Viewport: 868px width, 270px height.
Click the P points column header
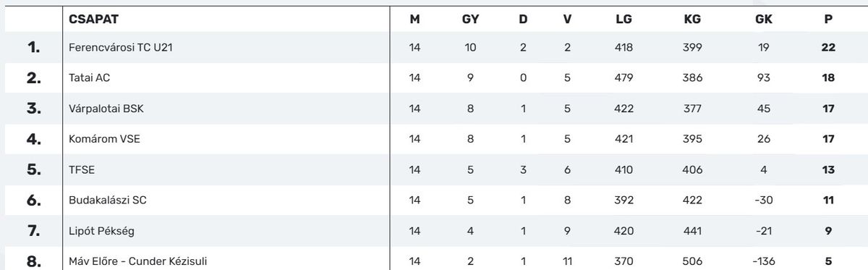tap(828, 20)
